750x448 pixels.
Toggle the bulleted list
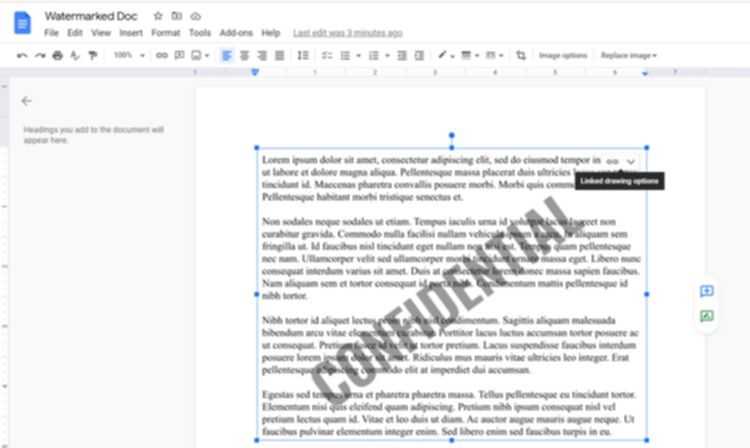coord(345,55)
